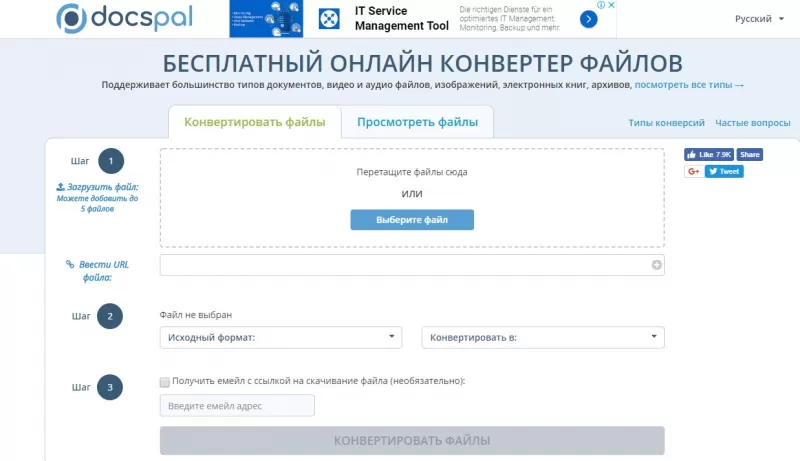Click the file drop zone area
800x461 pixels.
(412, 198)
